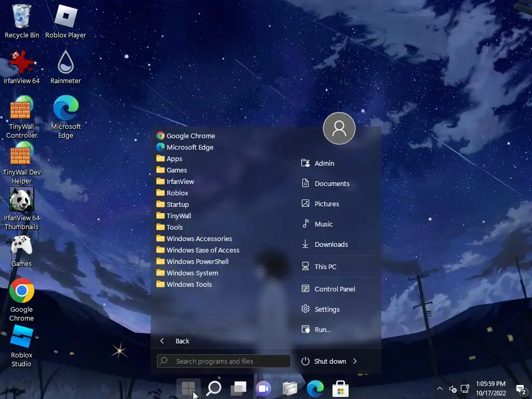The image size is (532, 399).
Task: Open Settings from Start menu
Action: pyautogui.click(x=321, y=309)
